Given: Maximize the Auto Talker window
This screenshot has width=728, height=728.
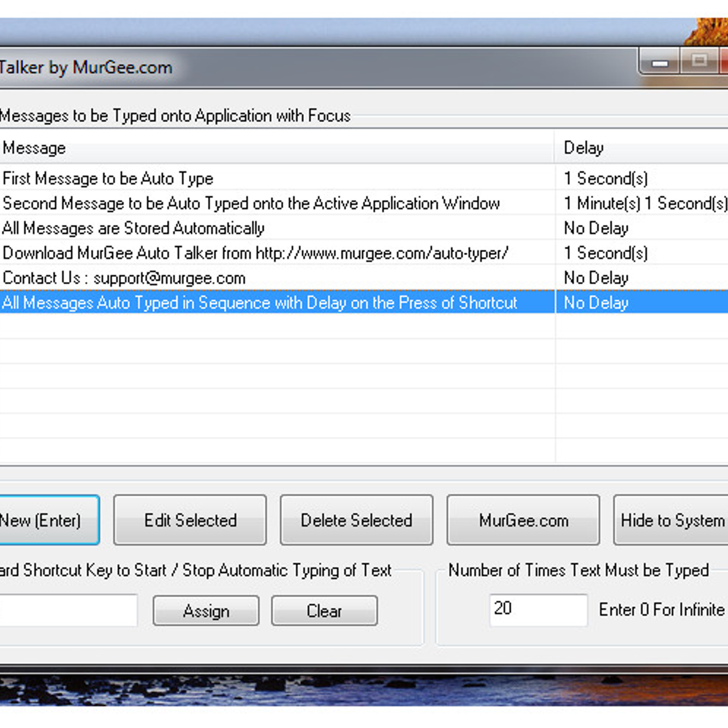Looking at the screenshot, I should [x=700, y=61].
